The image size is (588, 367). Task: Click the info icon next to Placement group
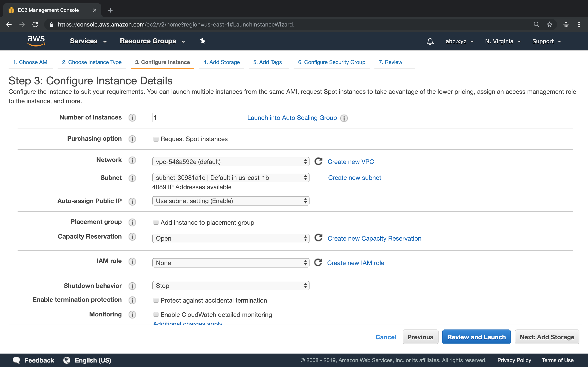tap(132, 222)
